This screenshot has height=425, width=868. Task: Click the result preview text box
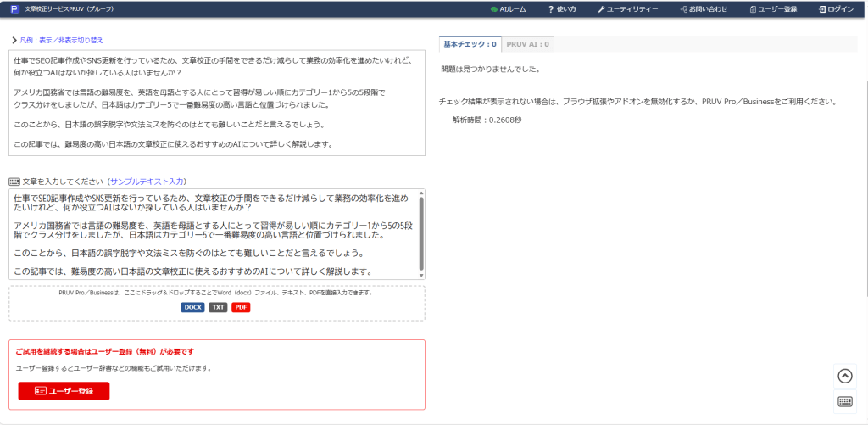[x=217, y=103]
